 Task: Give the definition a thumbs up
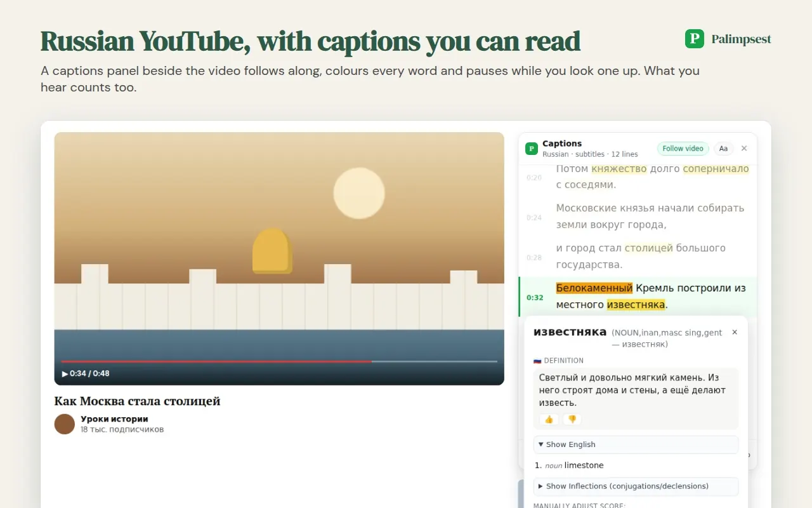click(549, 419)
